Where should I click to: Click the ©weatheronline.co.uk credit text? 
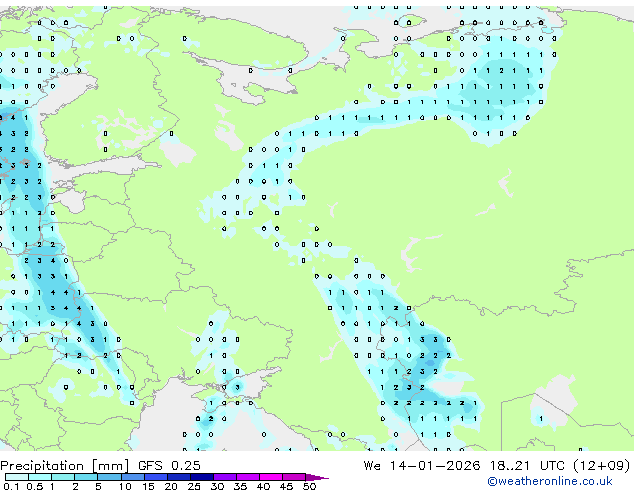550,482
